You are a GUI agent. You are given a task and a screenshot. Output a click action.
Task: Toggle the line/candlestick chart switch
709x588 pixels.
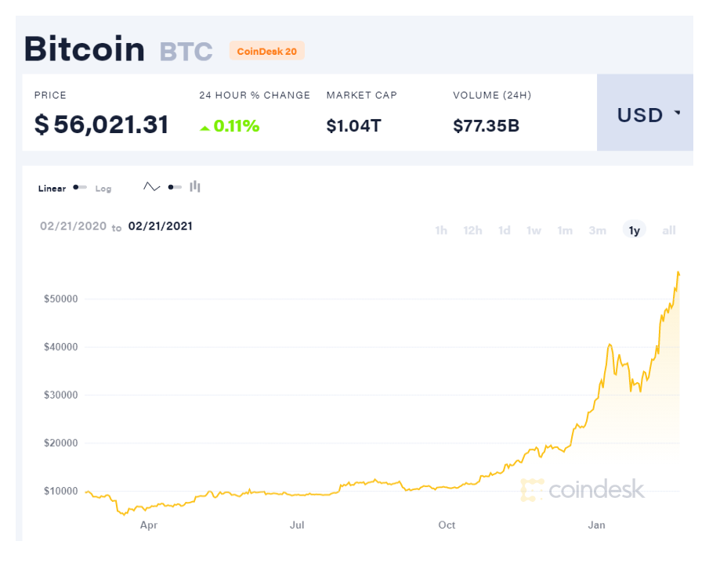tap(175, 187)
